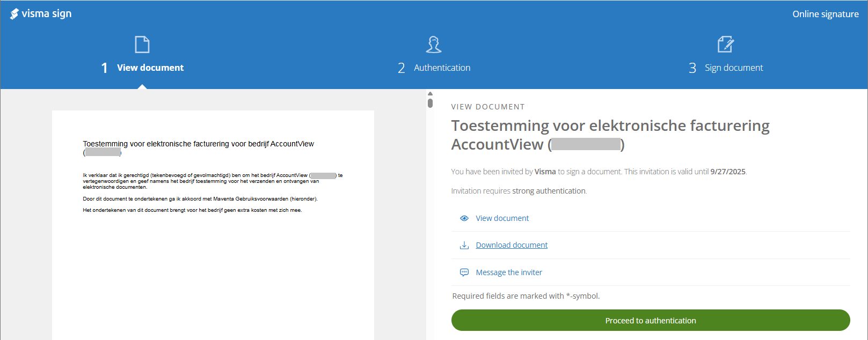Click the Online signature header text
The image size is (868, 340).
point(825,14)
